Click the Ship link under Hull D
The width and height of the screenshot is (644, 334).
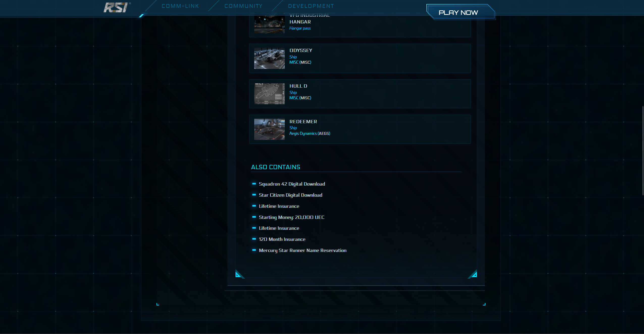[293, 93]
